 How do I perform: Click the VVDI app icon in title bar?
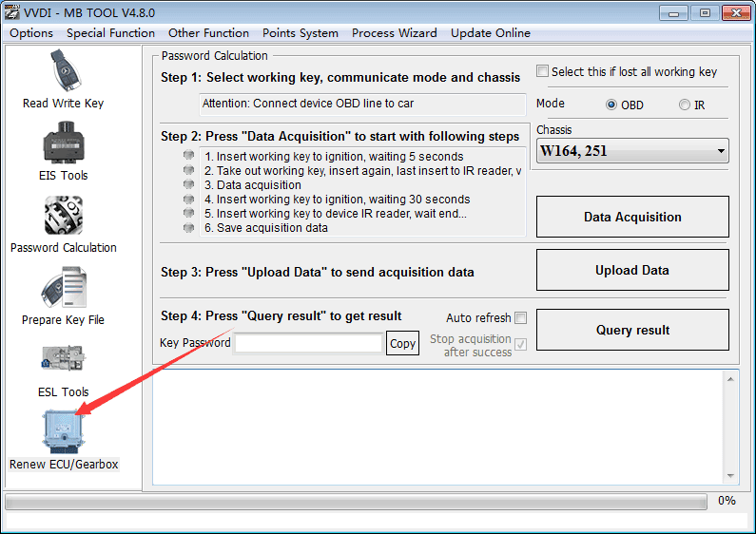[x=12, y=12]
